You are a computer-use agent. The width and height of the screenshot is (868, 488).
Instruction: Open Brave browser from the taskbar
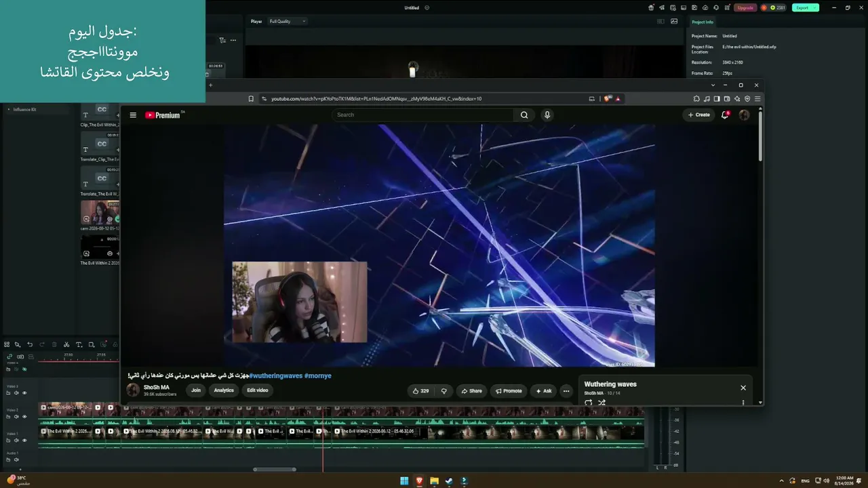[419, 481]
